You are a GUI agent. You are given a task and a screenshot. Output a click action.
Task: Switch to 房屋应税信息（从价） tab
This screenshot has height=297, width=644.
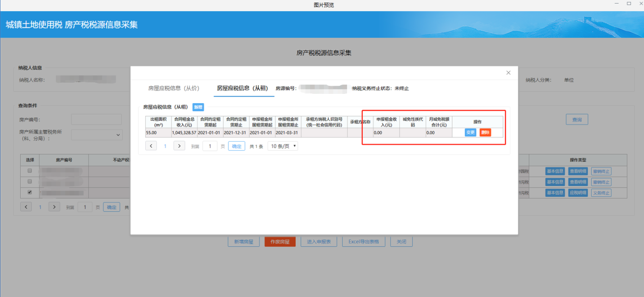pyautogui.click(x=175, y=88)
